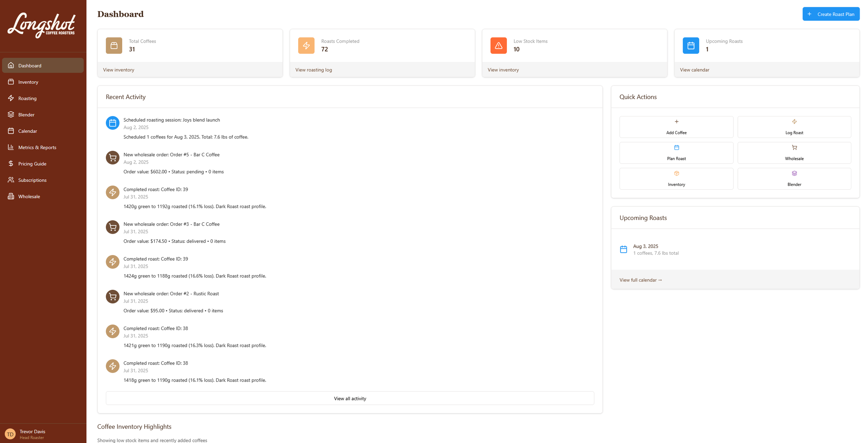This screenshot has width=868, height=443.
Task: Open the Plan Roast quick action
Action: [676, 153]
